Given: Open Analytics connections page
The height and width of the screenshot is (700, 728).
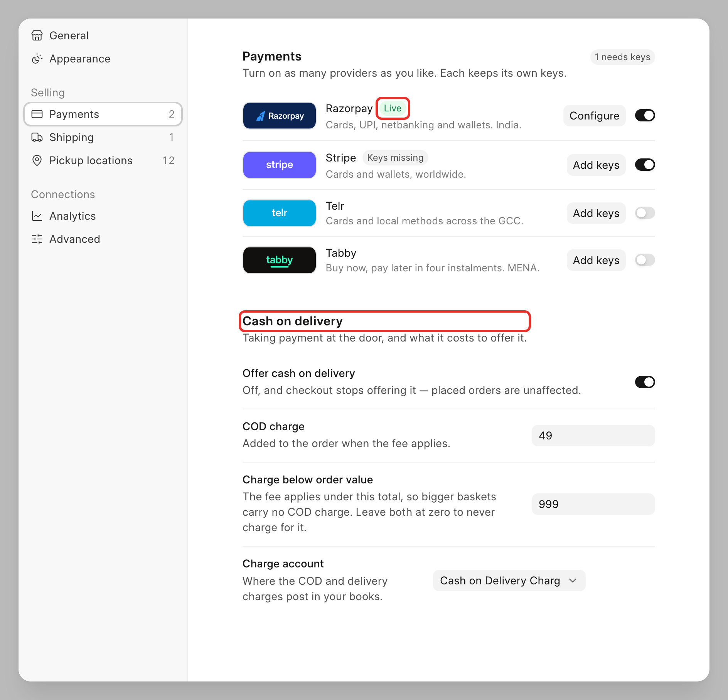Looking at the screenshot, I should (x=103, y=216).
